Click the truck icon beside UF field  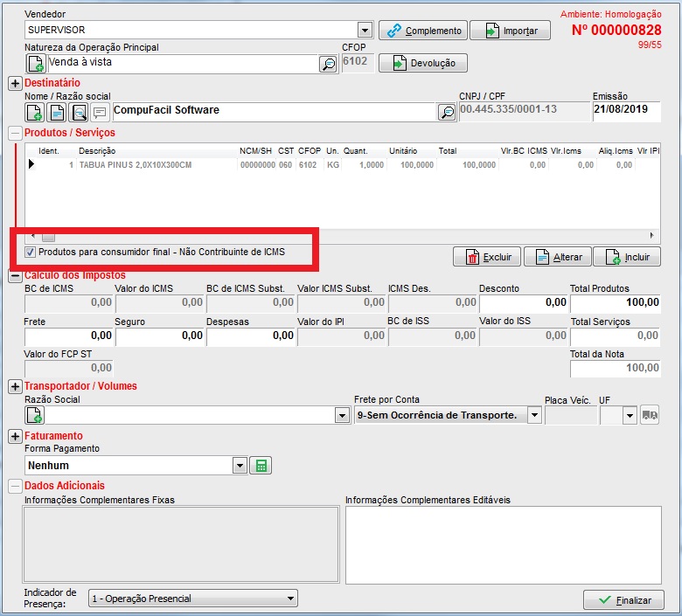tap(650, 416)
